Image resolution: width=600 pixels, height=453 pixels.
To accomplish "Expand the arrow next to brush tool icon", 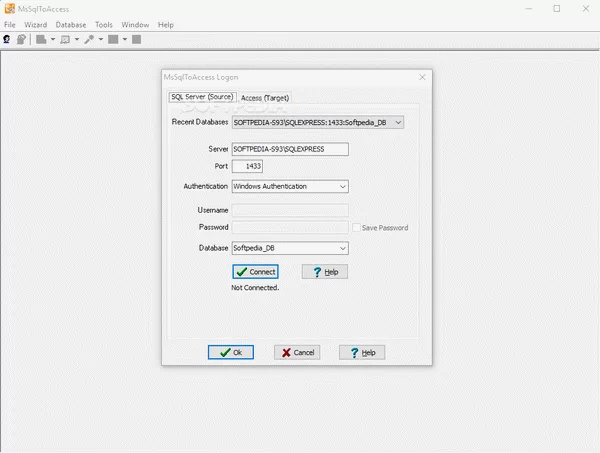I will pos(101,39).
